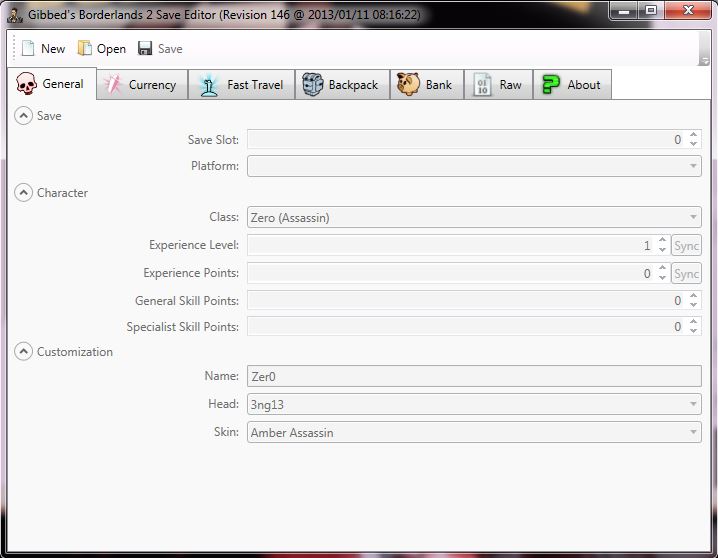Open the Head dropdown showing 3ng13
The width and height of the screenshot is (718, 558).
click(474, 404)
